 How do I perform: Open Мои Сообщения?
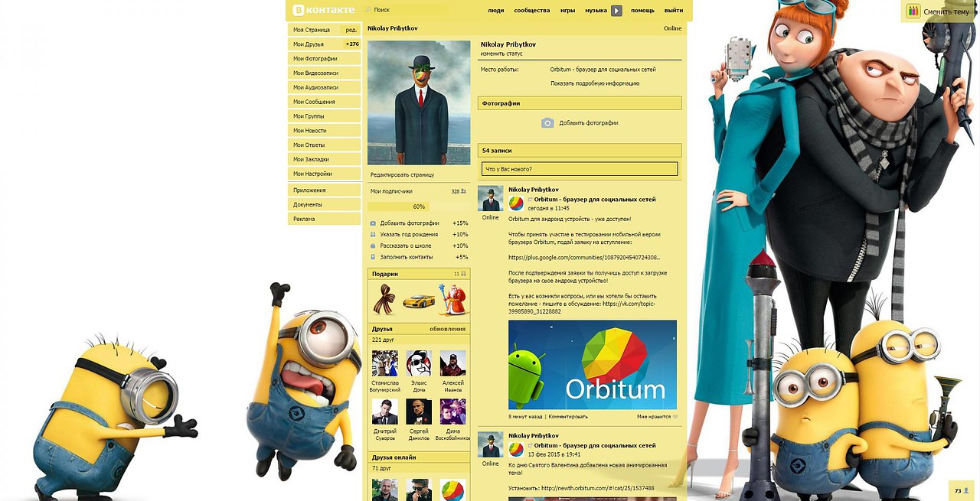click(325, 102)
